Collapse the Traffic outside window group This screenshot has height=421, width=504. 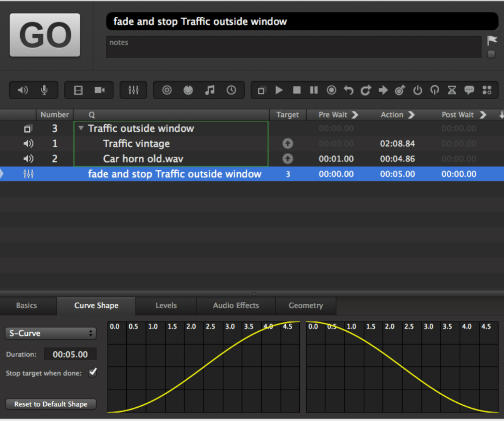coord(81,128)
